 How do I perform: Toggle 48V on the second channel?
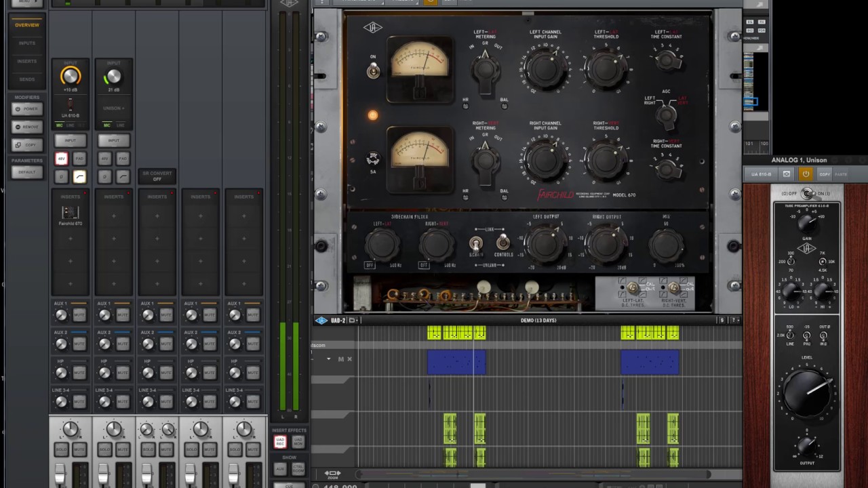click(x=104, y=159)
